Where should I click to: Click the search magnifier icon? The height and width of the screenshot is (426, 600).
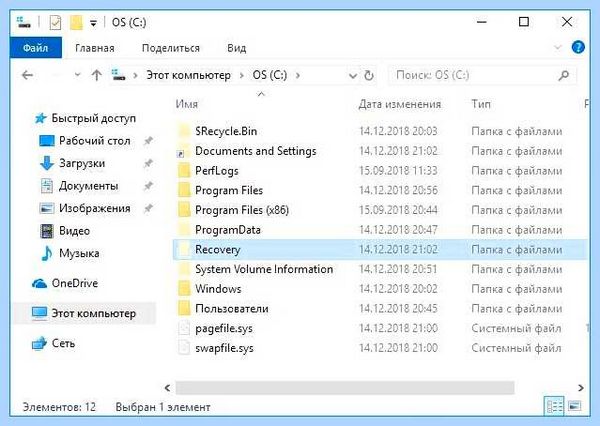pos(563,75)
